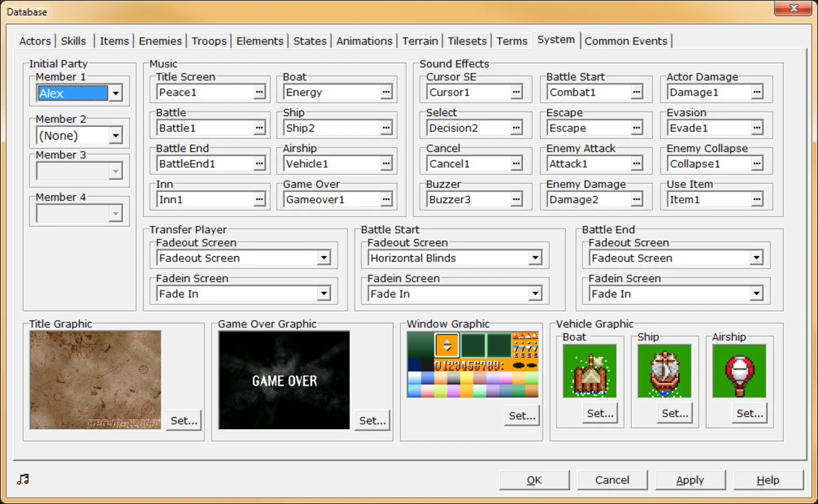The height and width of the screenshot is (504, 818).
Task: Browse the Enemy Collapse sound effect
Action: pyautogui.click(x=757, y=163)
